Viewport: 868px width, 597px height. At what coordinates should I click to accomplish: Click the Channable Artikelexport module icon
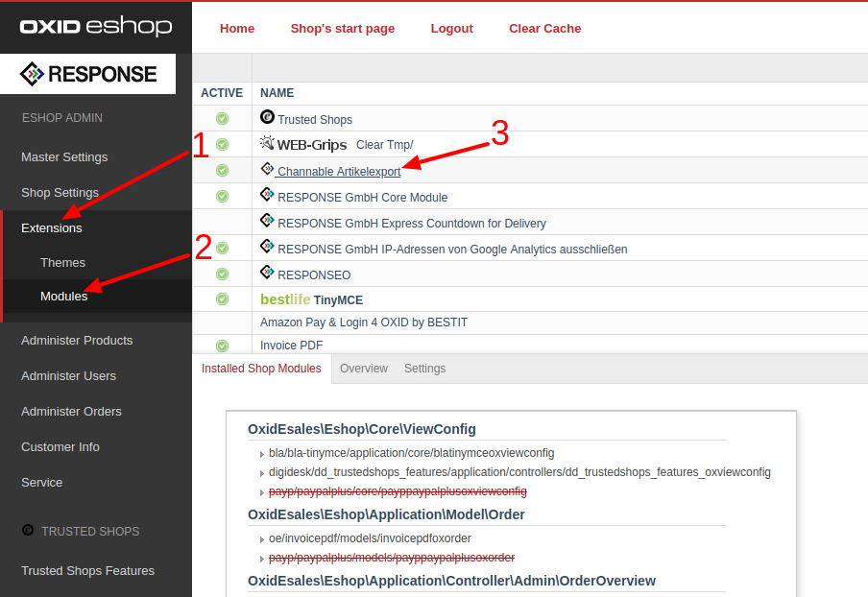coord(267,169)
